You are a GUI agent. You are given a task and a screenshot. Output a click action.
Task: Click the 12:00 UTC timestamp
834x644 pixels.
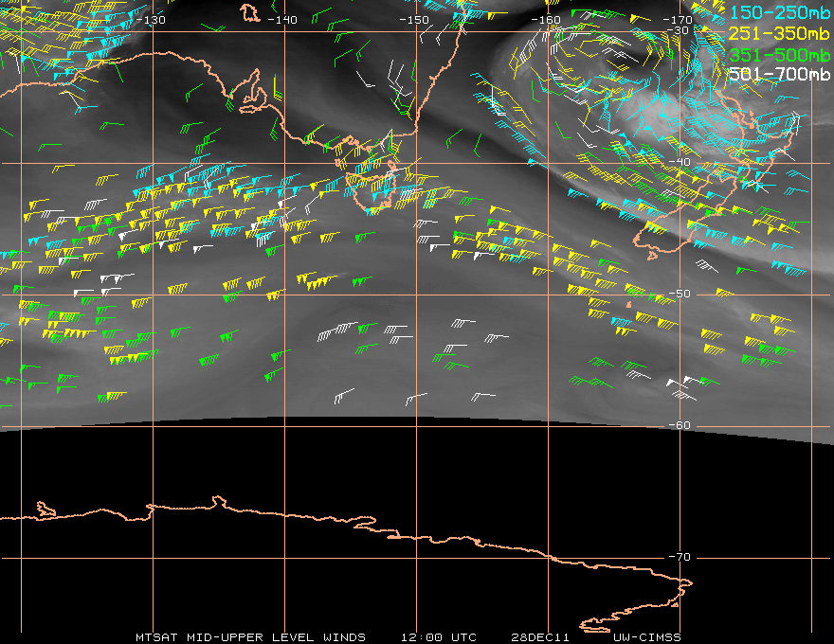click(x=438, y=636)
